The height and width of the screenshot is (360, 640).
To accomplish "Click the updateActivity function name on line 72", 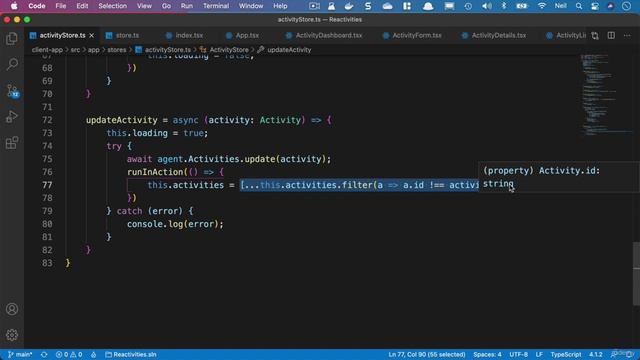I will pyautogui.click(x=122, y=120).
